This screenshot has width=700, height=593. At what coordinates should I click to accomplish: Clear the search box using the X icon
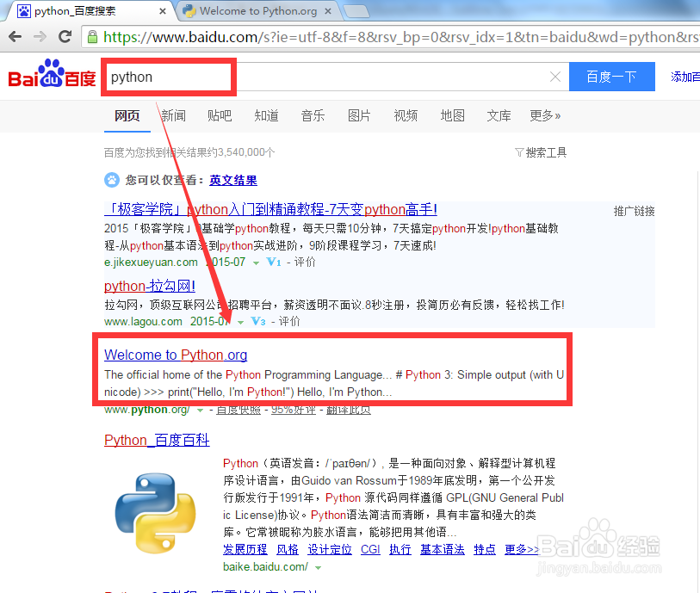pyautogui.click(x=555, y=77)
